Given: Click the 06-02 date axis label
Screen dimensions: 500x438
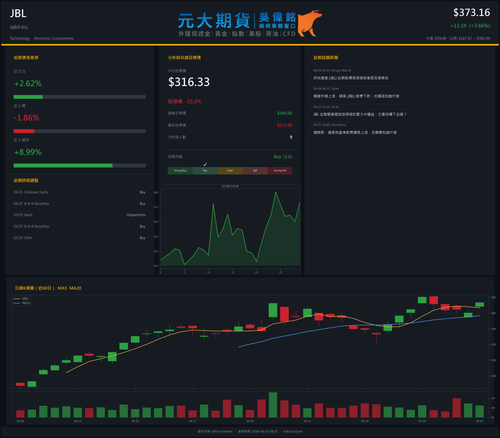Looking at the screenshot, I should tap(479, 421).
